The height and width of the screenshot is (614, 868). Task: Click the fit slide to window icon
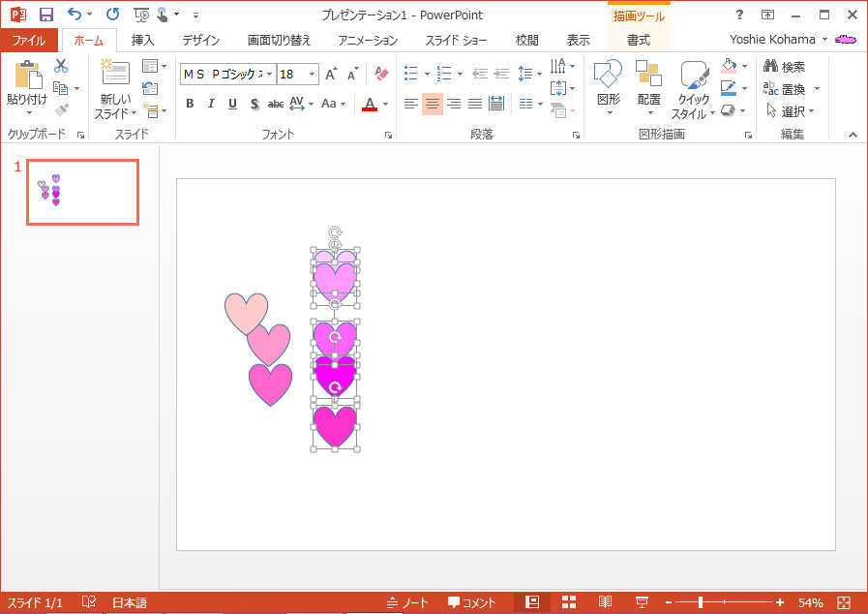844,602
